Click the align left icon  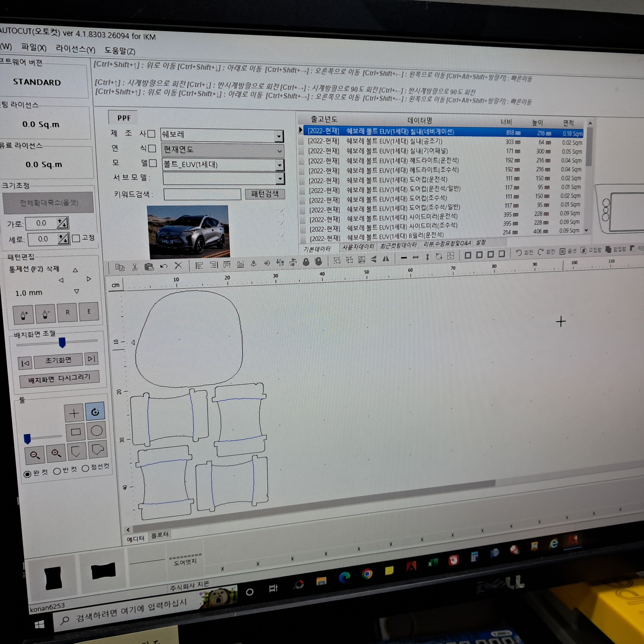(199, 266)
